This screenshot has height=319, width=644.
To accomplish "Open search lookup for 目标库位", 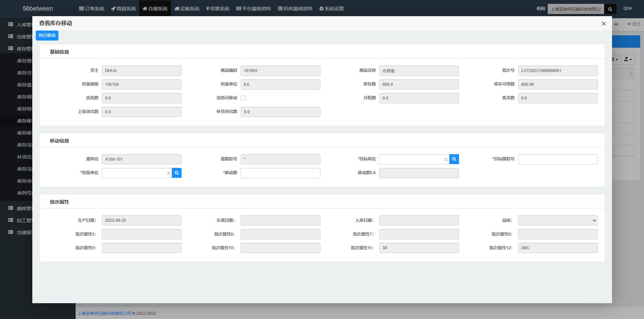I will point(454,159).
